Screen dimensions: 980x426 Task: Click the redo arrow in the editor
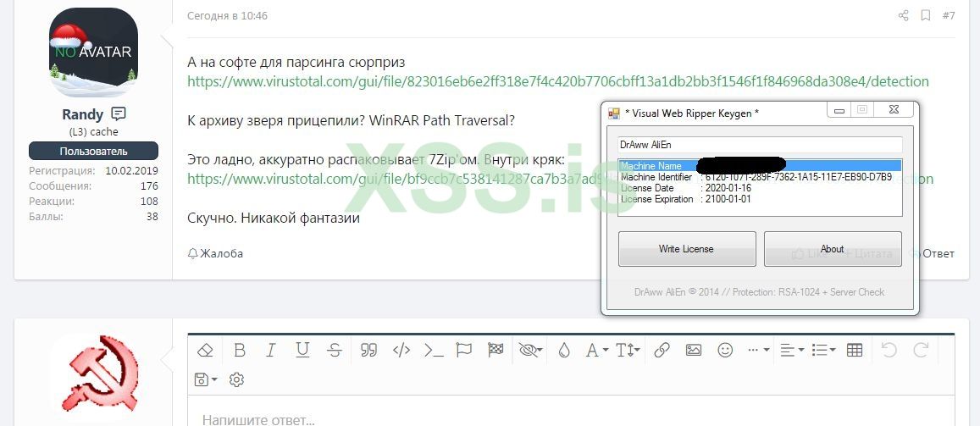coord(921,350)
